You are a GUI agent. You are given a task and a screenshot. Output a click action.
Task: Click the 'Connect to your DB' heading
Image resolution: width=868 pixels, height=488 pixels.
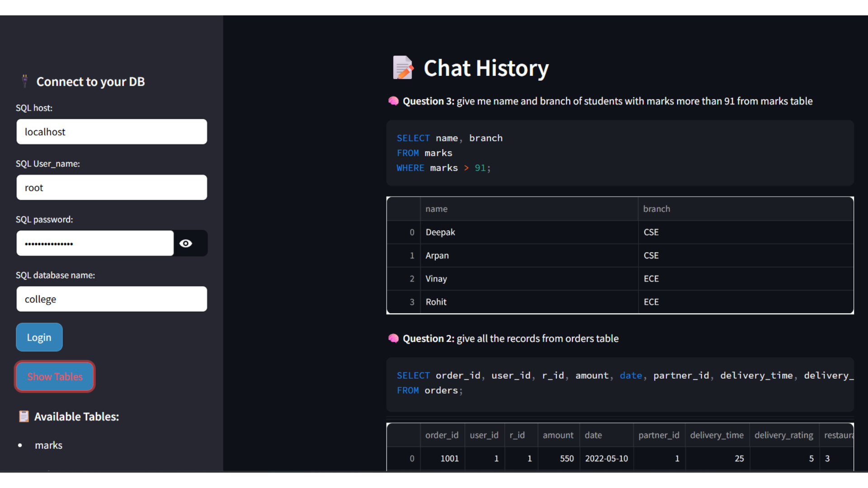[90, 82]
